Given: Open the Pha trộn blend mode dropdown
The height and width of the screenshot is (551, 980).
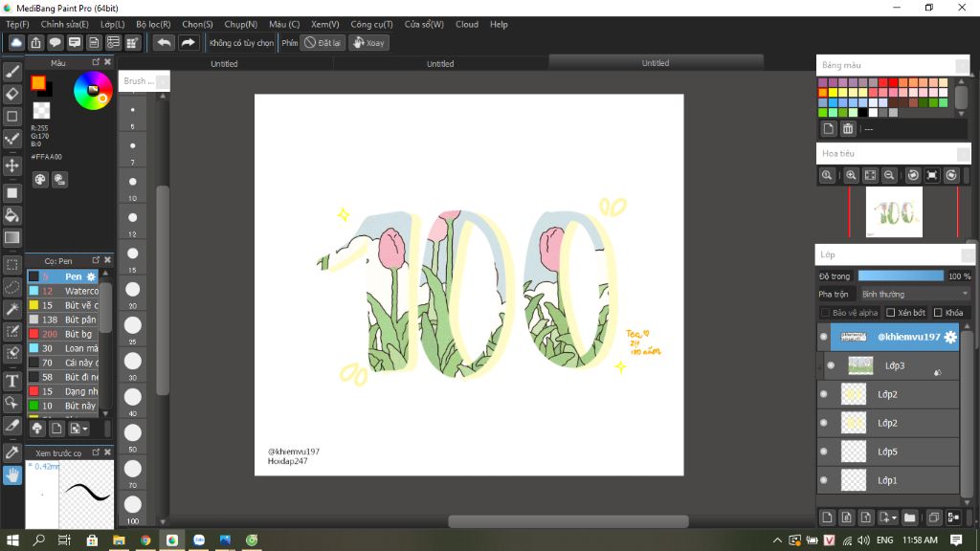Looking at the screenshot, I should point(914,294).
